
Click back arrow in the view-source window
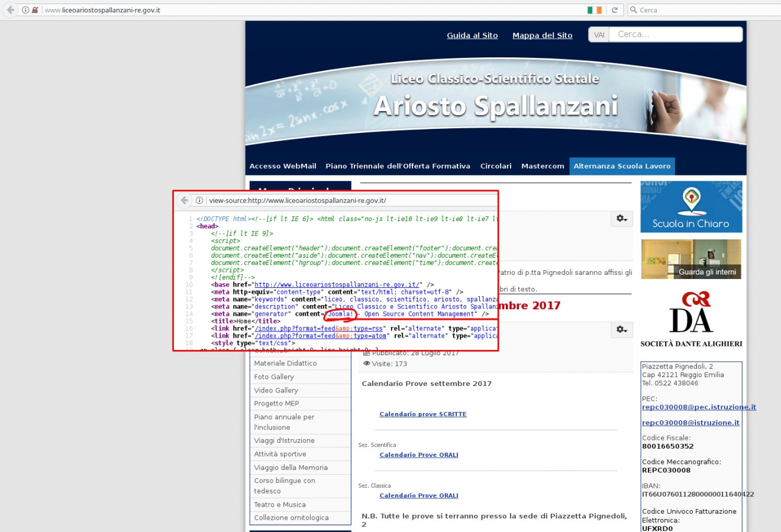click(185, 200)
